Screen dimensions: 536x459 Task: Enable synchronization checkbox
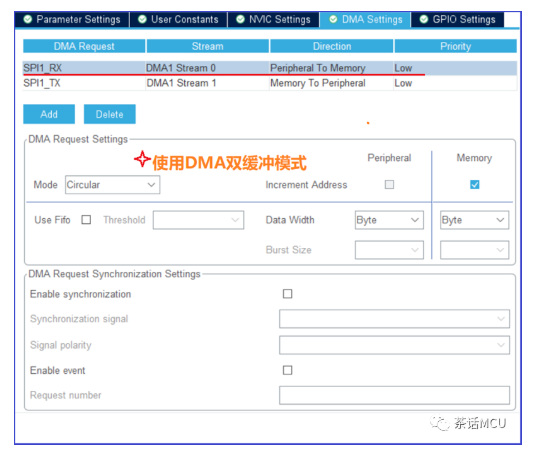coord(287,294)
